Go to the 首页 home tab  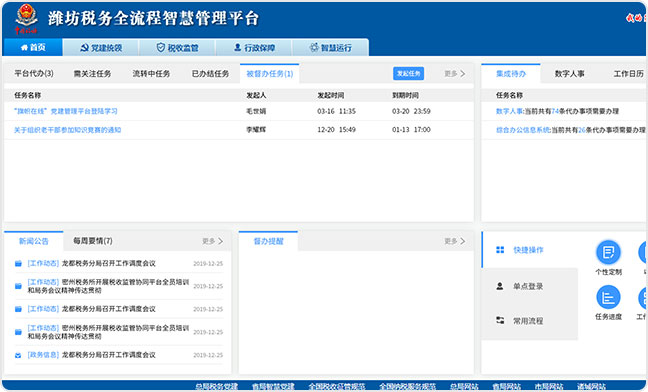pyautogui.click(x=33, y=48)
